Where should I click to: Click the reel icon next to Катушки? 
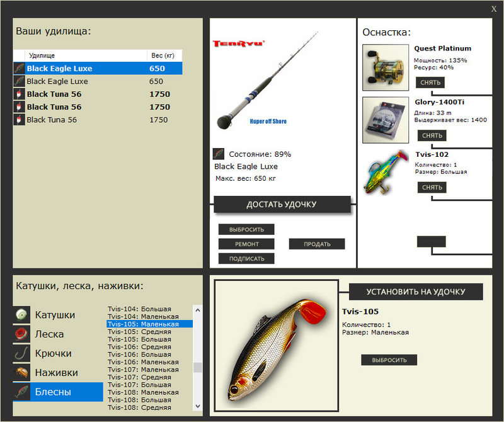(x=21, y=315)
